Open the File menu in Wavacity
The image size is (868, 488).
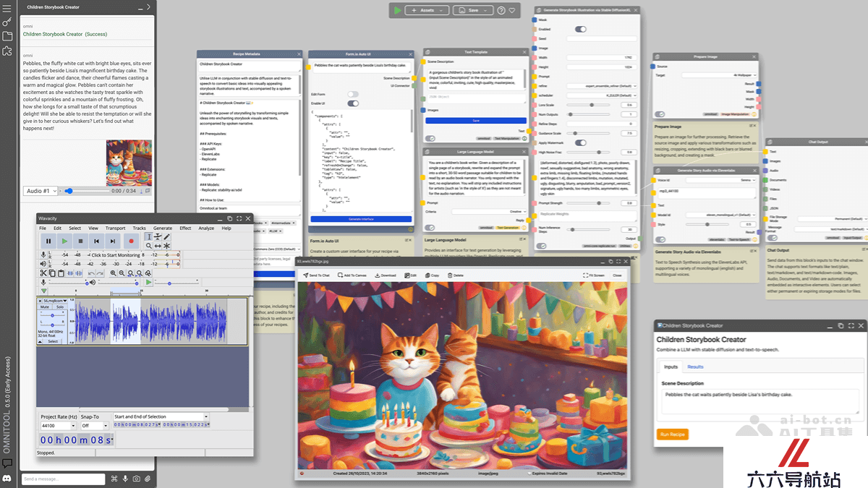[x=43, y=228]
